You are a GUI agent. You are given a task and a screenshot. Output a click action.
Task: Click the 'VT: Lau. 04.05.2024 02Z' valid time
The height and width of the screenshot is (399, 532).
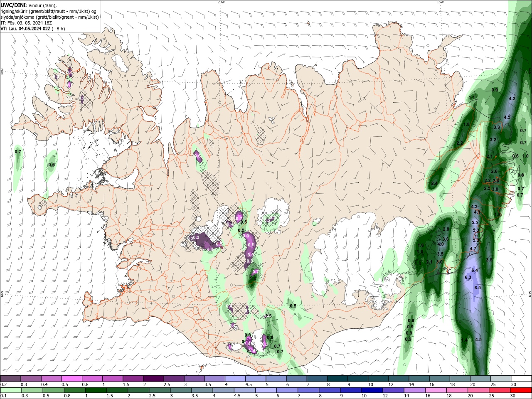point(26,29)
